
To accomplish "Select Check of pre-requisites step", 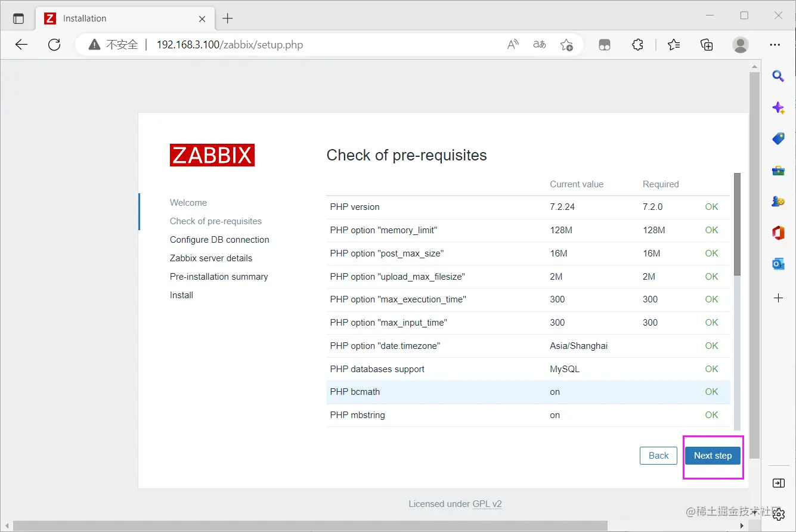I will [x=216, y=221].
